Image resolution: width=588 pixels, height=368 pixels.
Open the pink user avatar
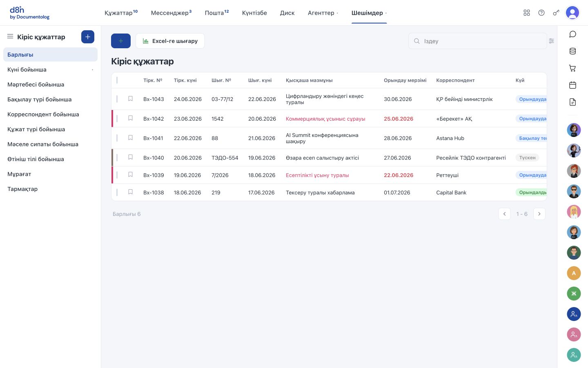(x=574, y=334)
